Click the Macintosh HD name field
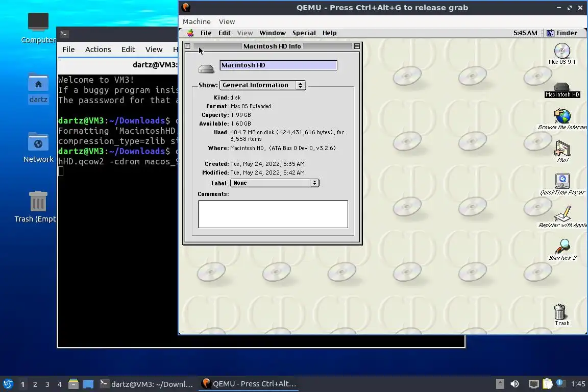The width and height of the screenshot is (588, 392). 278,65
